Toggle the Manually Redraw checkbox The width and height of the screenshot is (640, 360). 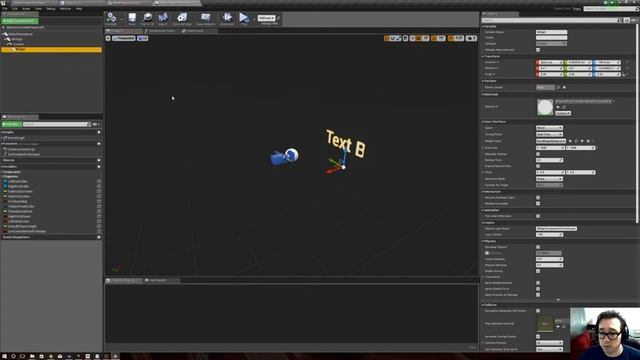coord(538,154)
